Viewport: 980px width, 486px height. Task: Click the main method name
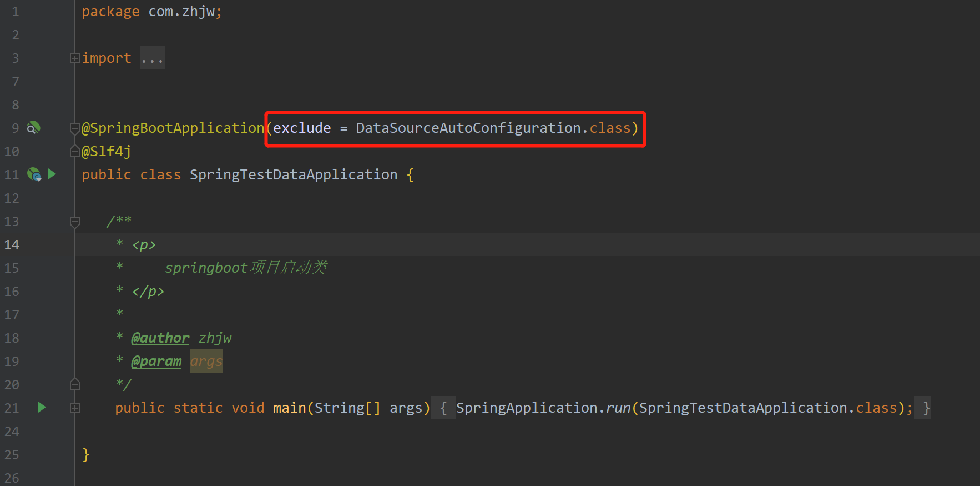tap(289, 408)
